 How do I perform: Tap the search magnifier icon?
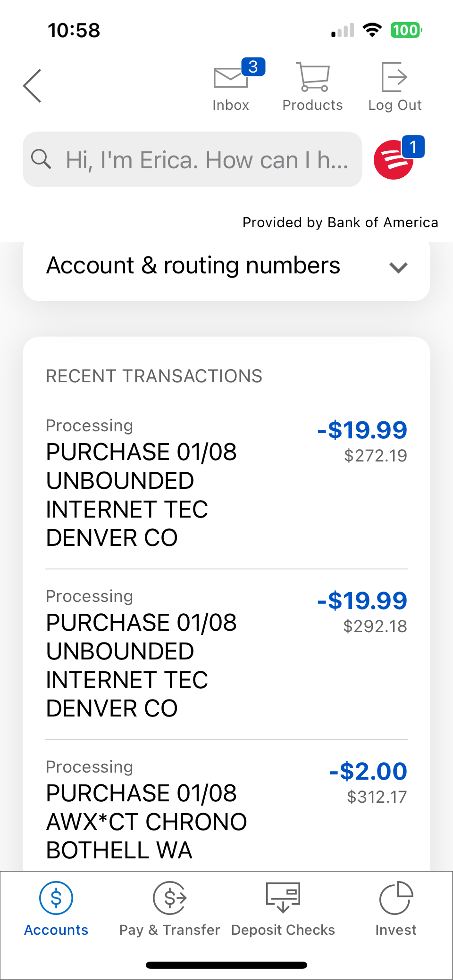(41, 159)
